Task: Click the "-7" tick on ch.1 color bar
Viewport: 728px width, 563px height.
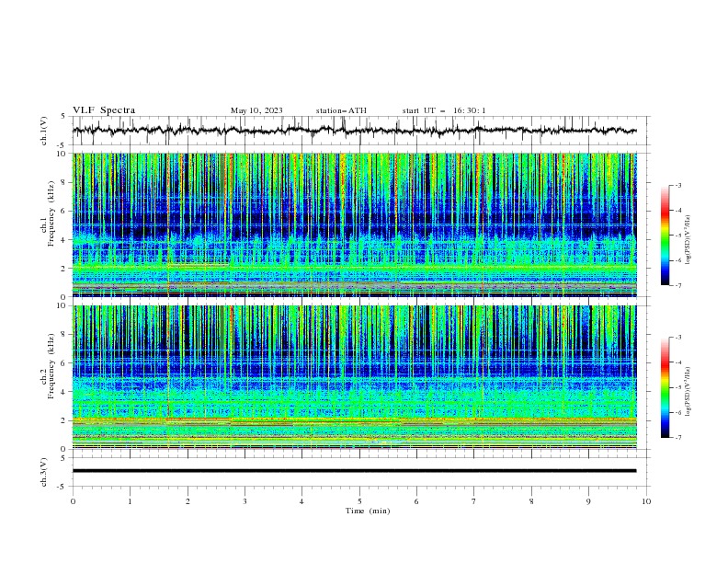Action: (678, 285)
